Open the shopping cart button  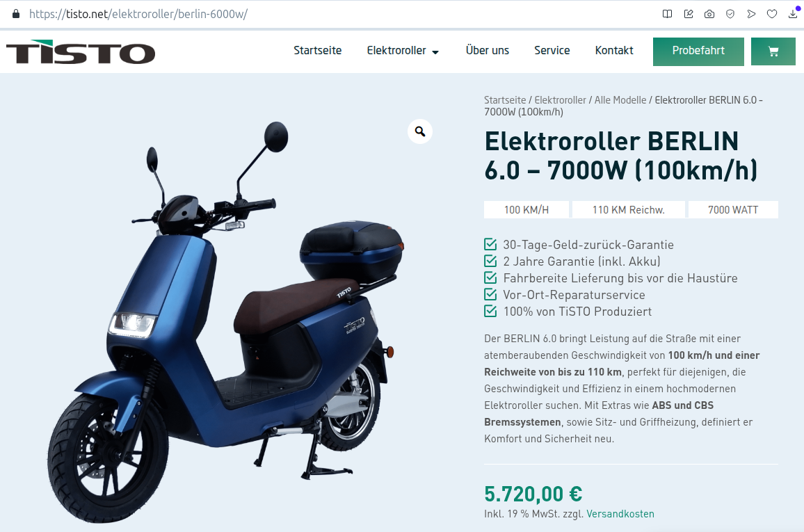(773, 51)
